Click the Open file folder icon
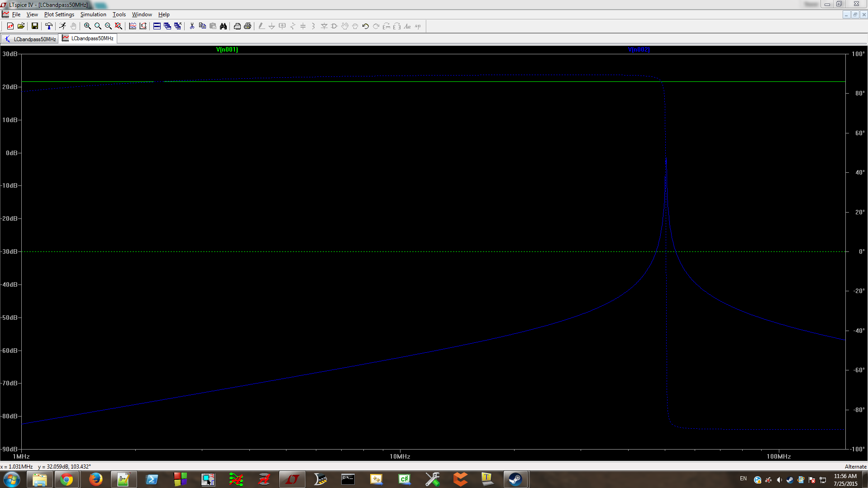Image resolution: width=868 pixels, height=488 pixels. click(x=21, y=26)
